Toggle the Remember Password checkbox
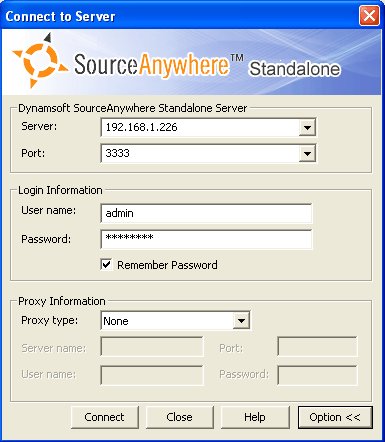 (x=106, y=265)
